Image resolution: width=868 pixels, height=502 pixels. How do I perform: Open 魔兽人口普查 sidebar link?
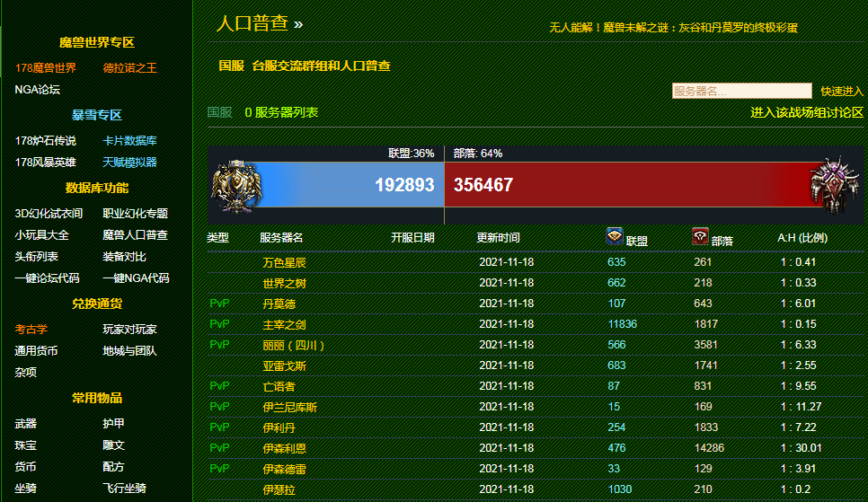click(135, 234)
